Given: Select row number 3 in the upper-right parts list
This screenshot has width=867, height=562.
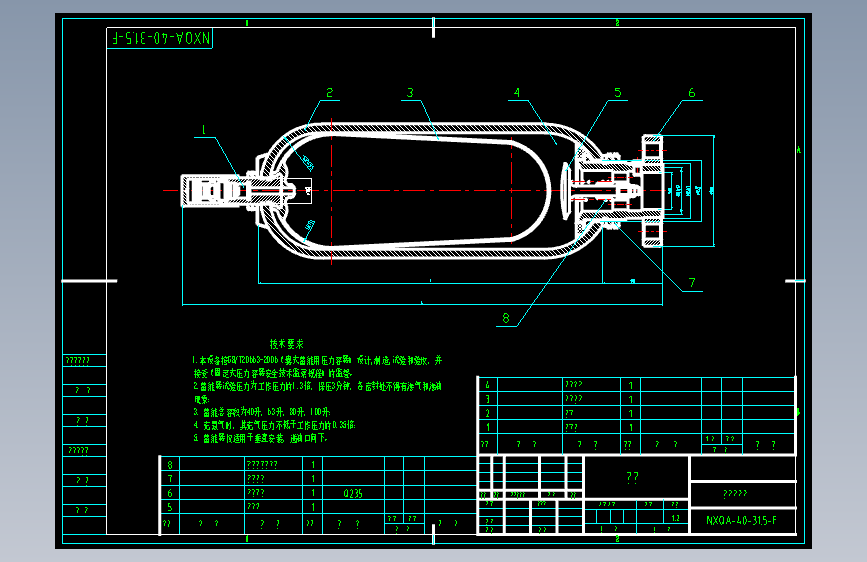Looking at the screenshot, I should 487,399.
